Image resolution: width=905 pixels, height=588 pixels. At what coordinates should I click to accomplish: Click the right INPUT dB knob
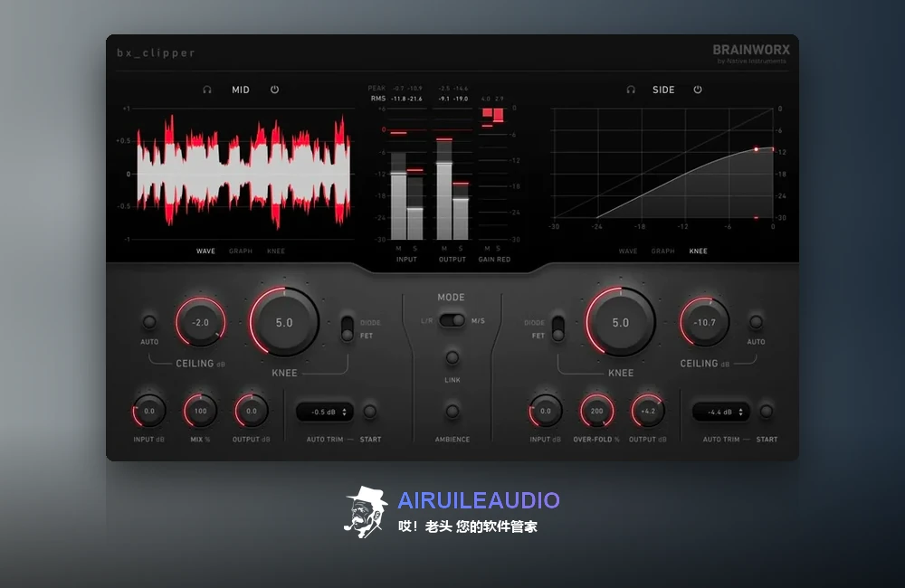point(546,412)
